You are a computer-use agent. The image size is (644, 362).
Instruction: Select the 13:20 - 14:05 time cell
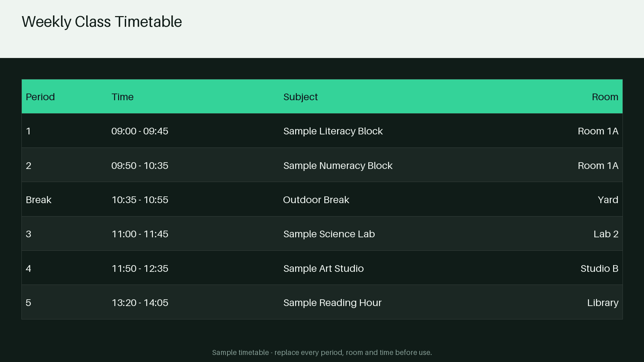(140, 303)
